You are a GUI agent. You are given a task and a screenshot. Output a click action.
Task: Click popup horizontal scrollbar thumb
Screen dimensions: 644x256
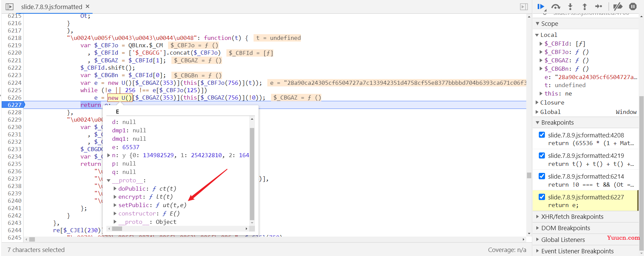pos(117,229)
